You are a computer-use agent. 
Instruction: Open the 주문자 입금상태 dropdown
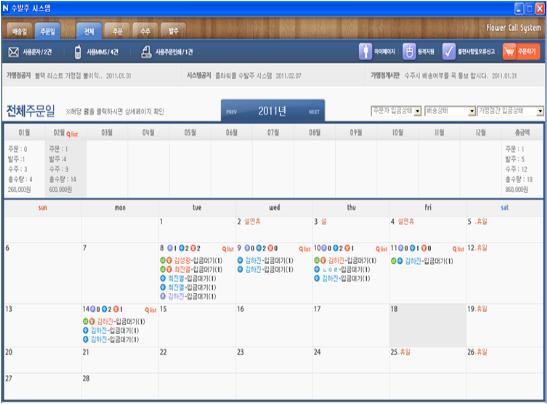pos(396,111)
